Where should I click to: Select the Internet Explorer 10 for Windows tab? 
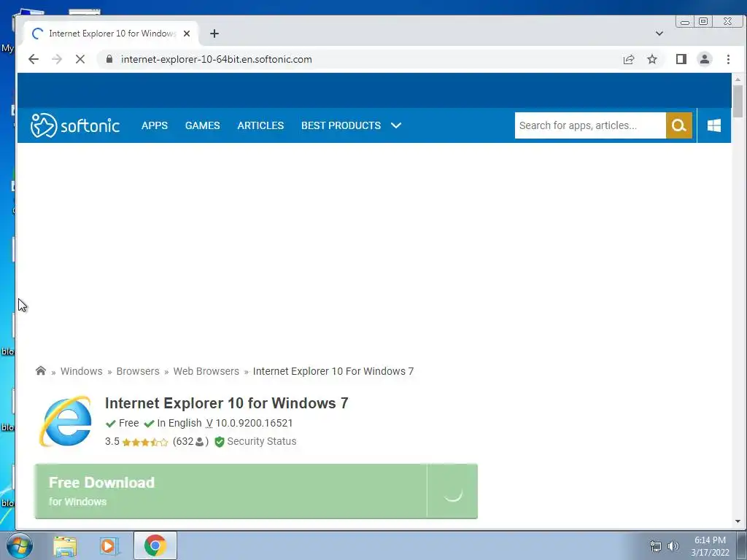pyautogui.click(x=111, y=34)
